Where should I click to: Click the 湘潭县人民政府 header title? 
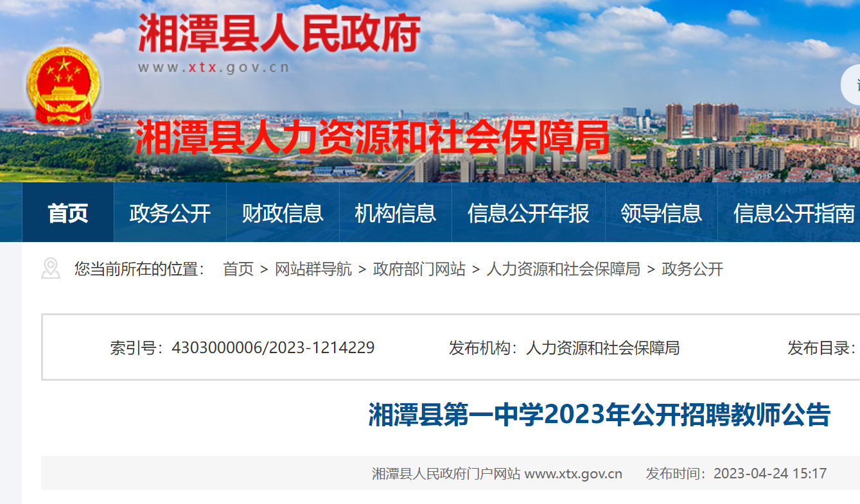tap(279, 33)
